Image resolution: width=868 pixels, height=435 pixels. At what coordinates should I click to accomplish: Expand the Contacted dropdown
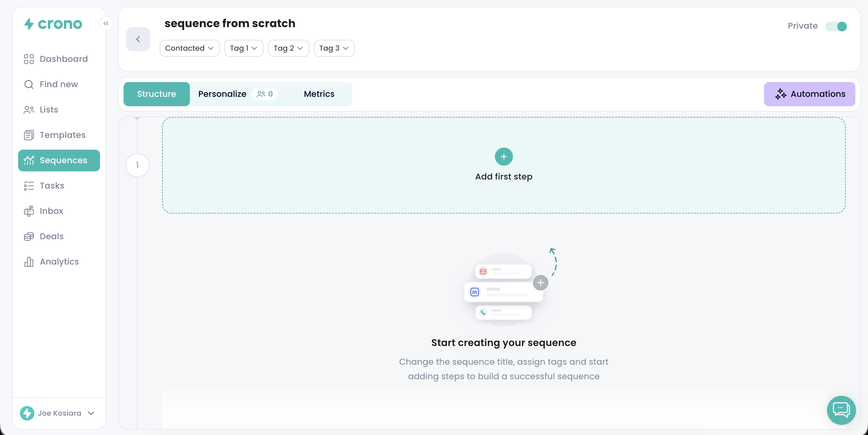(x=189, y=48)
